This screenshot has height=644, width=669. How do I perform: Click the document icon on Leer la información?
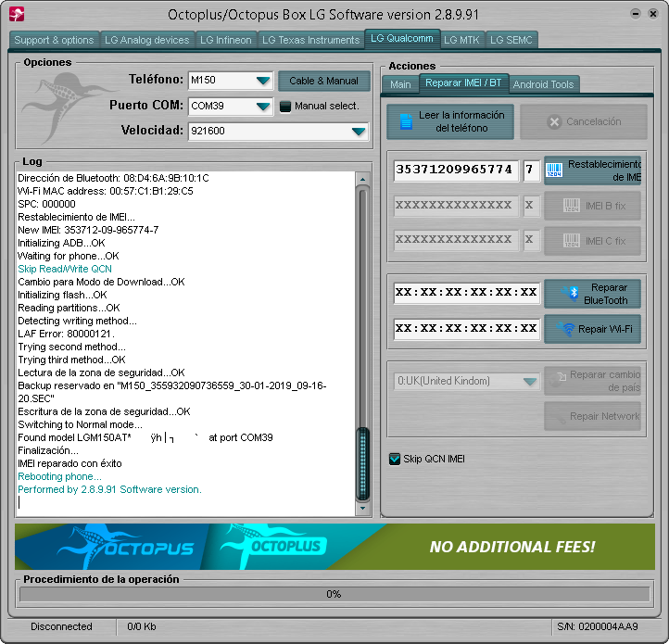pyautogui.click(x=406, y=121)
